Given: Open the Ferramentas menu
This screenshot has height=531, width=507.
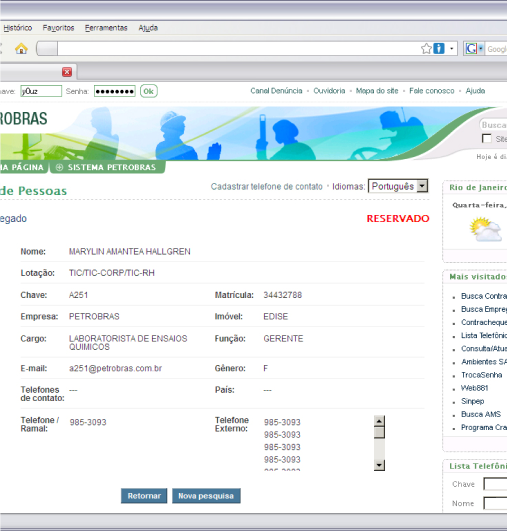Looking at the screenshot, I should [106, 28].
